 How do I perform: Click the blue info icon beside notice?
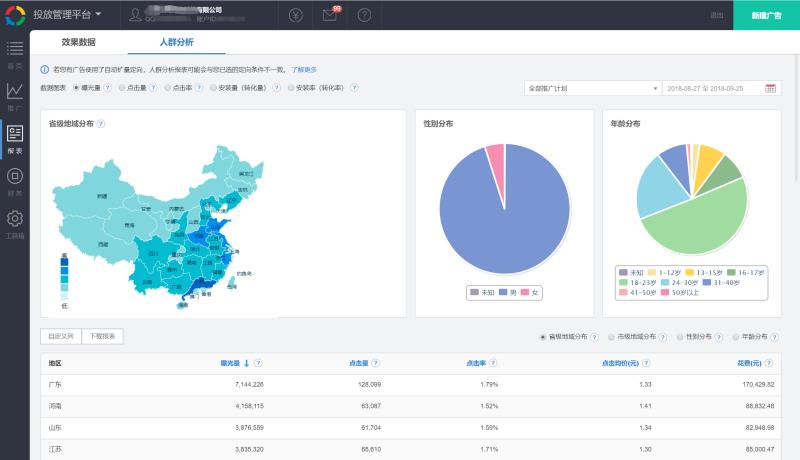click(45, 69)
